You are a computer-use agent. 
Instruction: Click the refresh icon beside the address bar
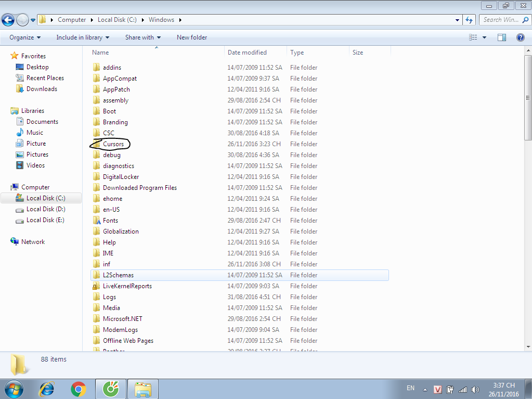[x=469, y=20]
